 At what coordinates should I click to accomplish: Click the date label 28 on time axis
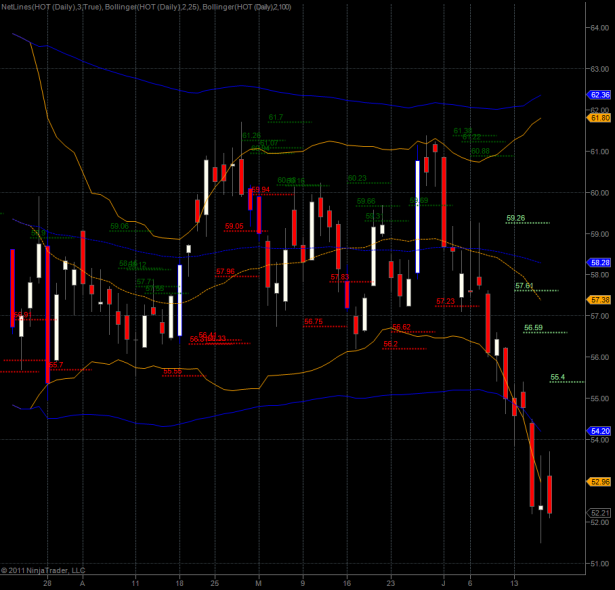pos(47,581)
